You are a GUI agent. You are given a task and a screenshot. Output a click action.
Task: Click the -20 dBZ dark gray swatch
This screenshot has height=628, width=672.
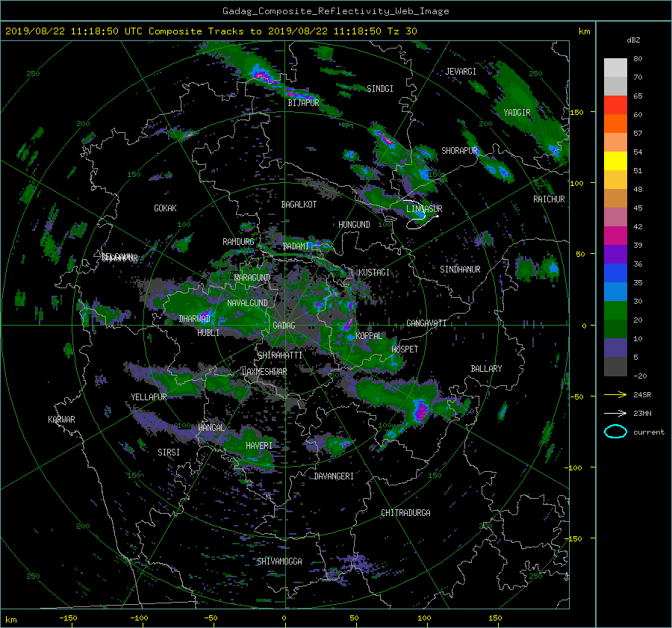pos(615,367)
